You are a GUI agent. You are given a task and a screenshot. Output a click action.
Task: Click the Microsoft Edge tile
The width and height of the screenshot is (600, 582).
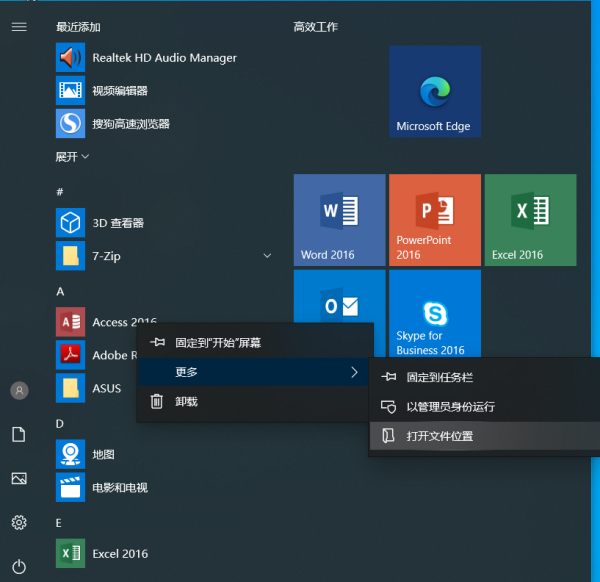pyautogui.click(x=434, y=91)
